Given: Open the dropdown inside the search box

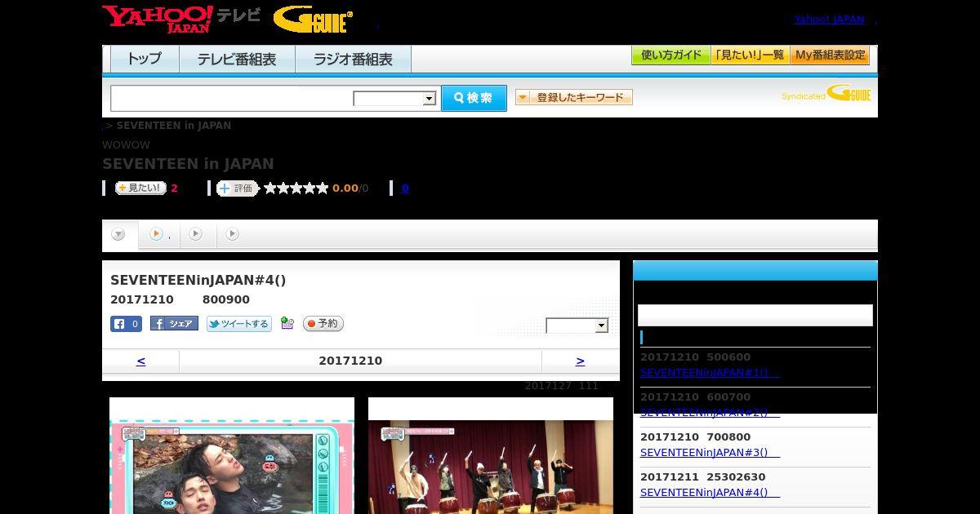Looking at the screenshot, I should (394, 99).
